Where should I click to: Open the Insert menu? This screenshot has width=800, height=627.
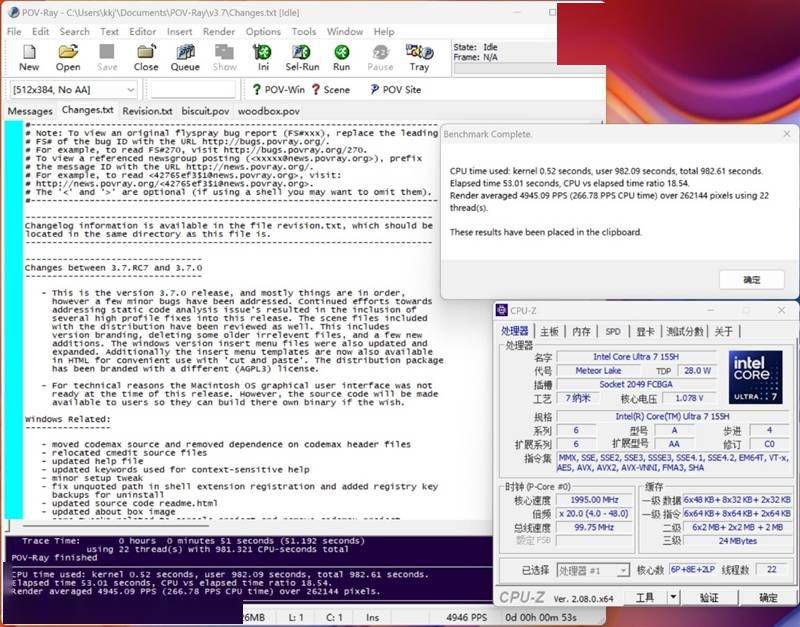[180, 32]
